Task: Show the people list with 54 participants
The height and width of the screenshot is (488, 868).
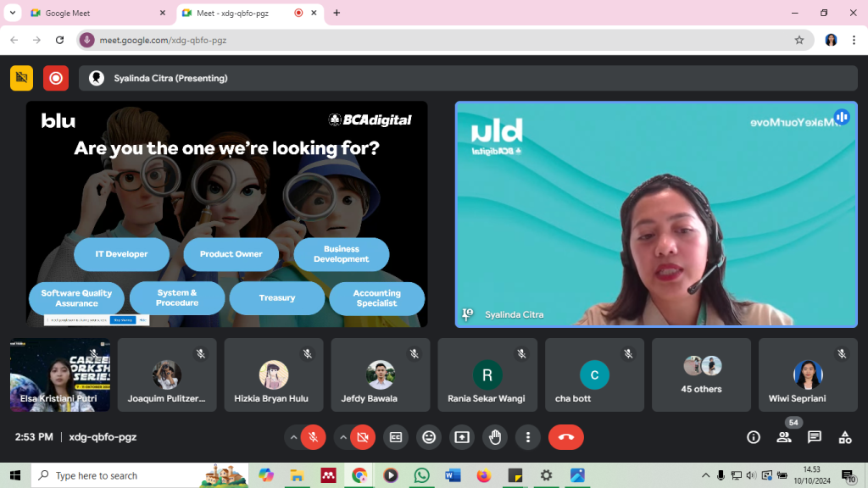Action: [784, 437]
